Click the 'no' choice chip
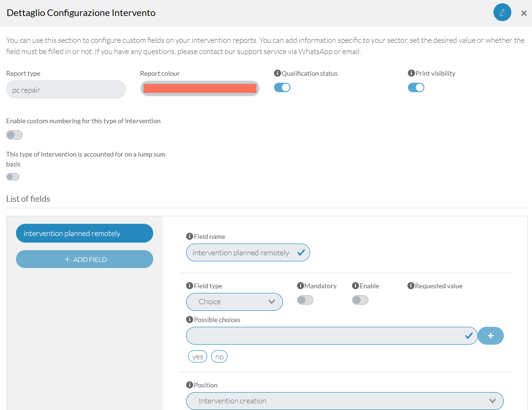This screenshot has width=532, height=410. click(x=219, y=357)
